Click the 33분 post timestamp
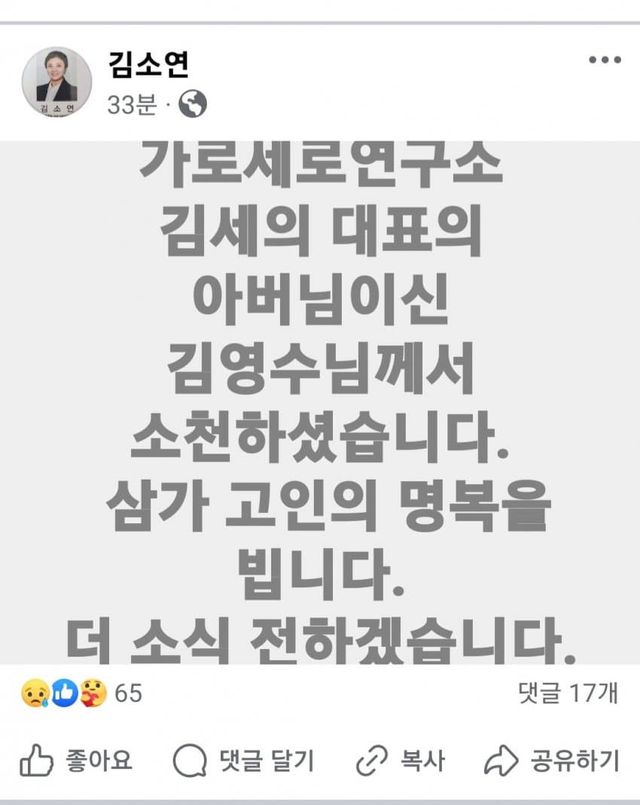Image resolution: width=640 pixels, height=805 pixels. [132, 104]
